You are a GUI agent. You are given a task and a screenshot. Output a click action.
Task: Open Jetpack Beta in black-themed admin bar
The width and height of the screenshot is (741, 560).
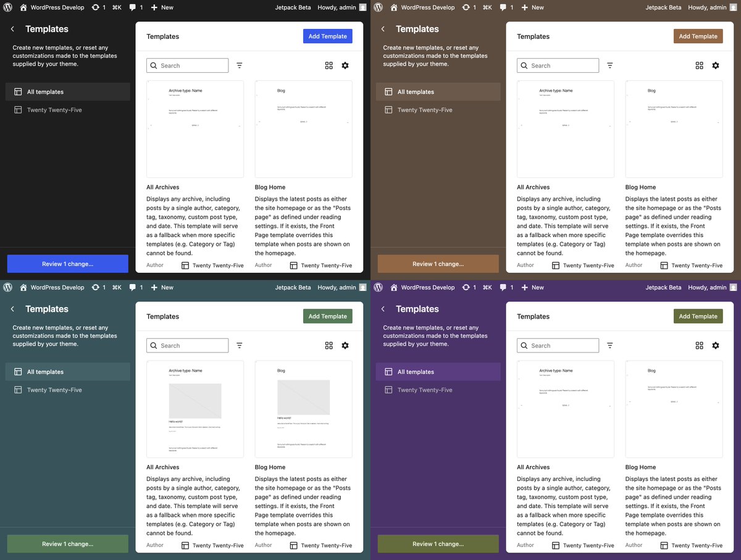pyautogui.click(x=293, y=7)
